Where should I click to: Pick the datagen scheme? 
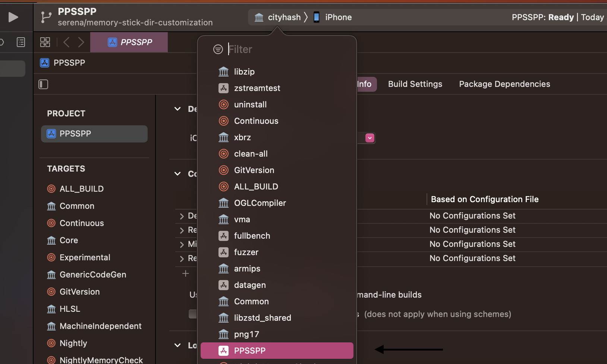point(277,285)
